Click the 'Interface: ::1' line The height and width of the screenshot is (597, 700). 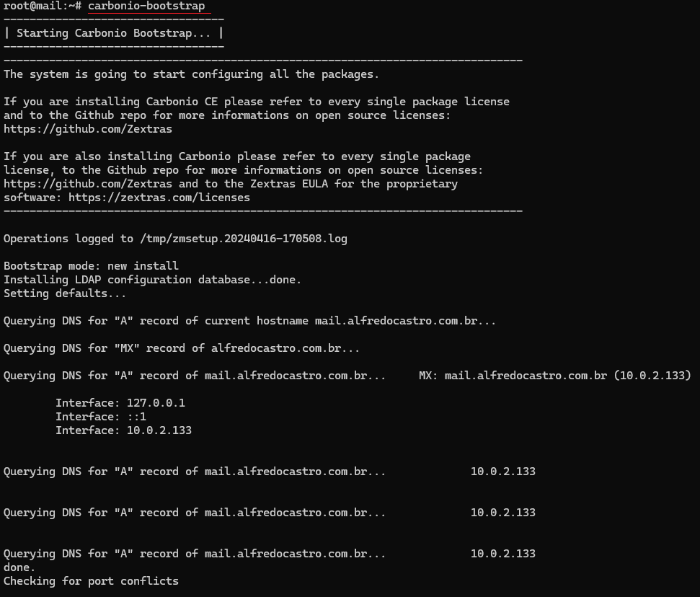[101, 417]
